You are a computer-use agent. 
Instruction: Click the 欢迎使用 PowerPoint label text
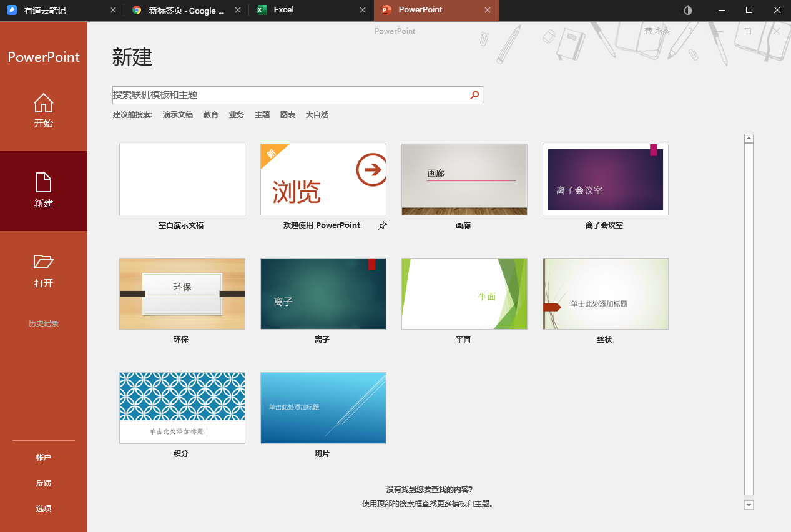click(x=322, y=225)
